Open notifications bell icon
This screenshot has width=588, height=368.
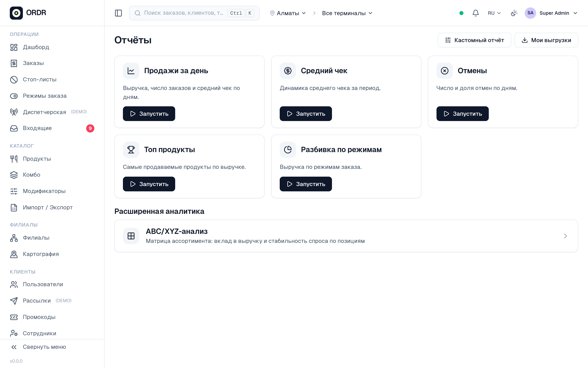476,13
